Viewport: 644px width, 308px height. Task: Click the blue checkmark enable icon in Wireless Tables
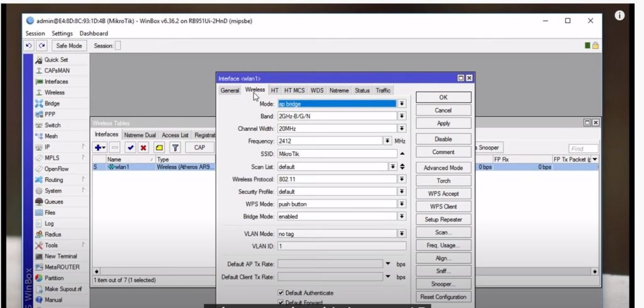click(x=131, y=148)
